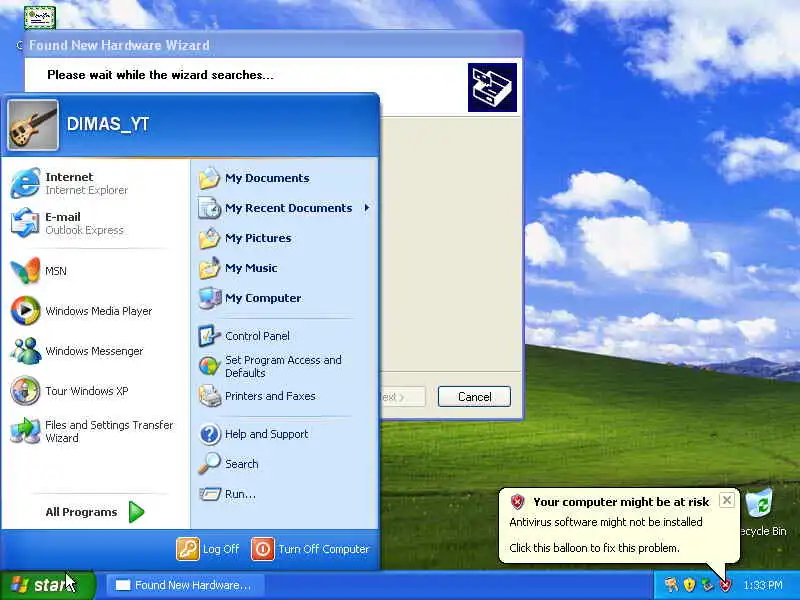800x600 pixels.
Task: Click the Found New Hardware Wizard title bar
Action: coord(273,45)
